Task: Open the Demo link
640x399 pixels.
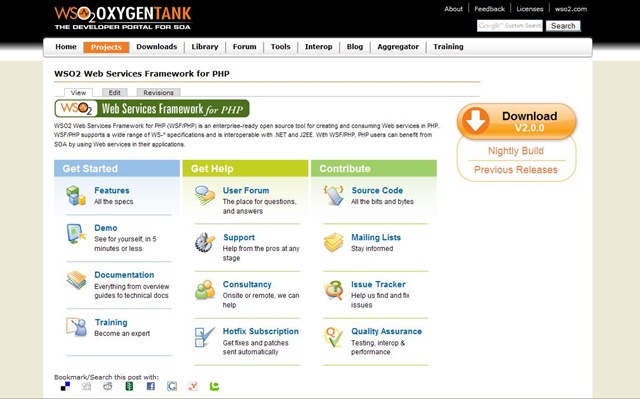Action: (x=106, y=228)
